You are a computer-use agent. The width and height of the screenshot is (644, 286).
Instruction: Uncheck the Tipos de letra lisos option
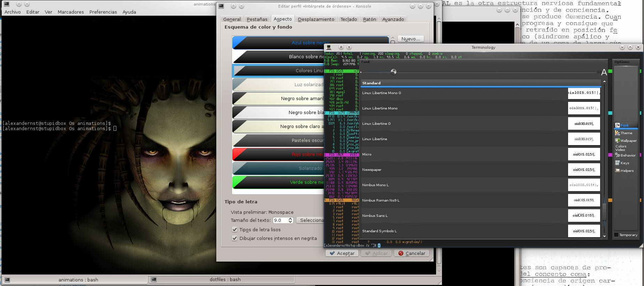point(235,229)
